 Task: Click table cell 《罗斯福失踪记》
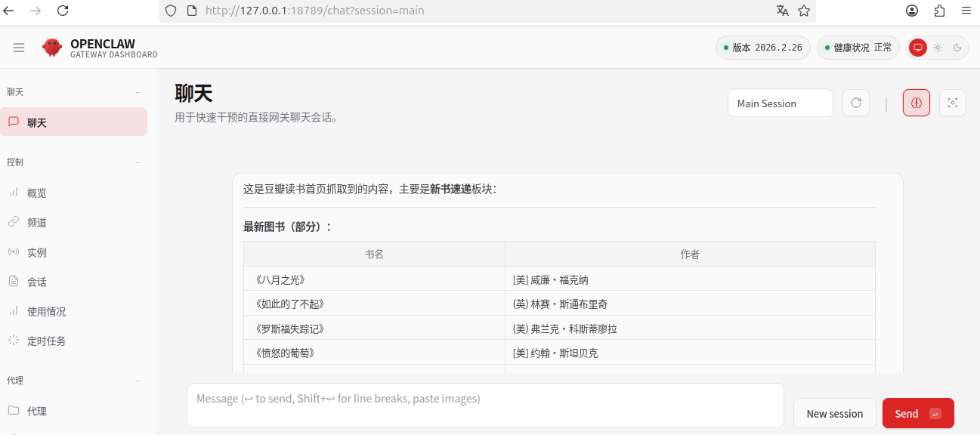pos(374,329)
